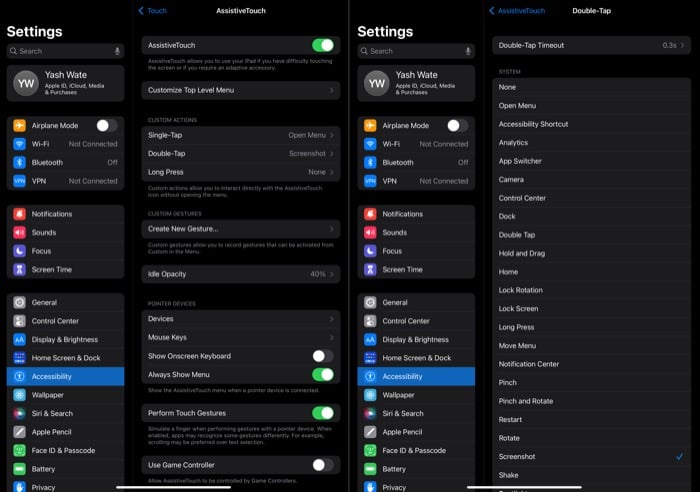Tap General gear icon in AssistiveTouch screen sidebar

click(x=19, y=302)
